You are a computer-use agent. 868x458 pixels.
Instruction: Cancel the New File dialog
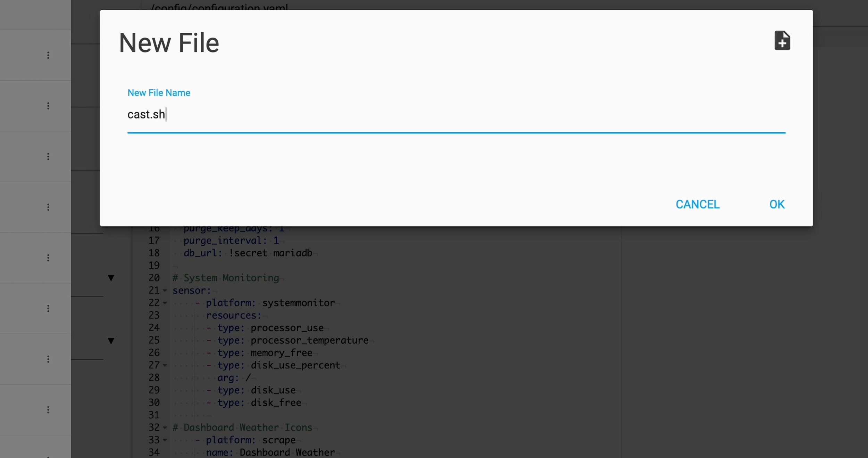click(697, 204)
